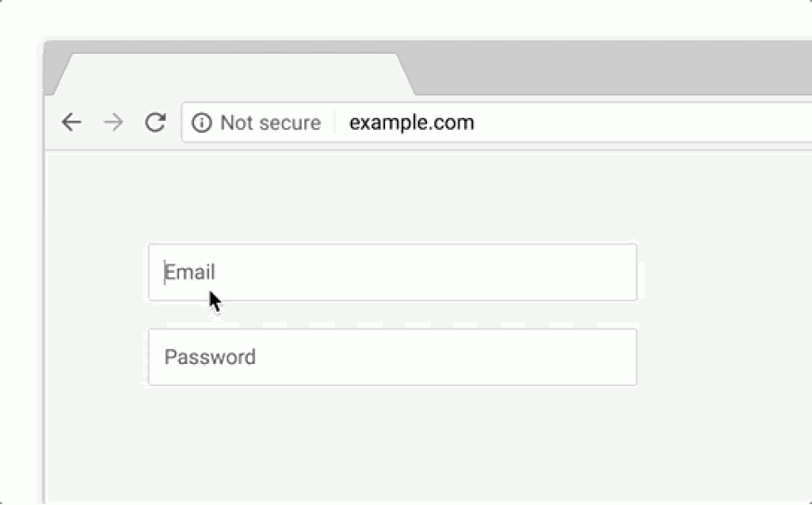The image size is (812, 505).
Task: Select the open browser tab
Action: tap(233, 74)
